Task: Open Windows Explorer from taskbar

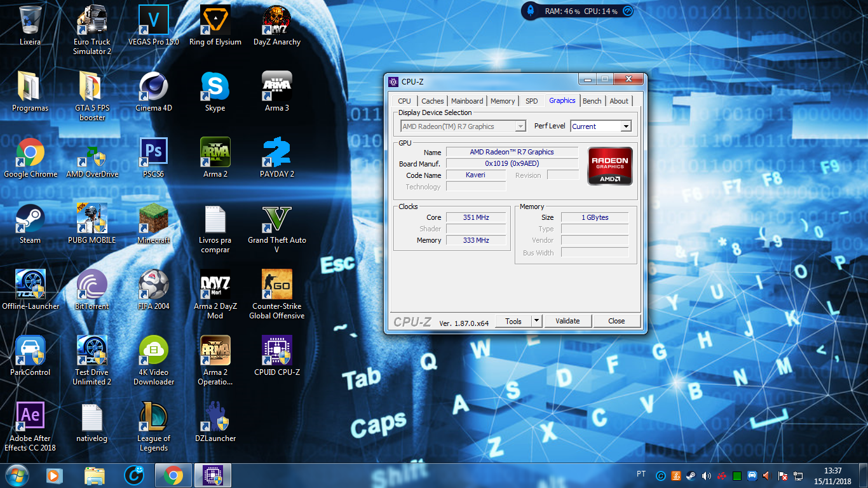Action: 95,475
